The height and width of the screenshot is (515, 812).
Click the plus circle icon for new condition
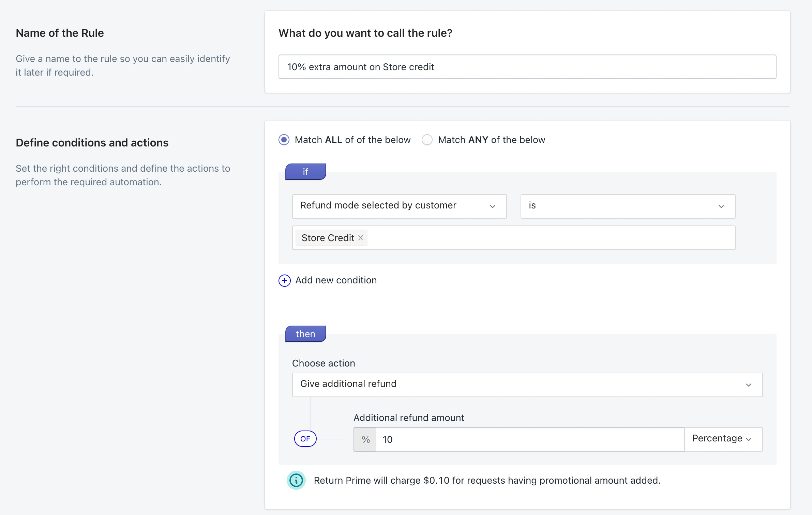click(x=284, y=280)
